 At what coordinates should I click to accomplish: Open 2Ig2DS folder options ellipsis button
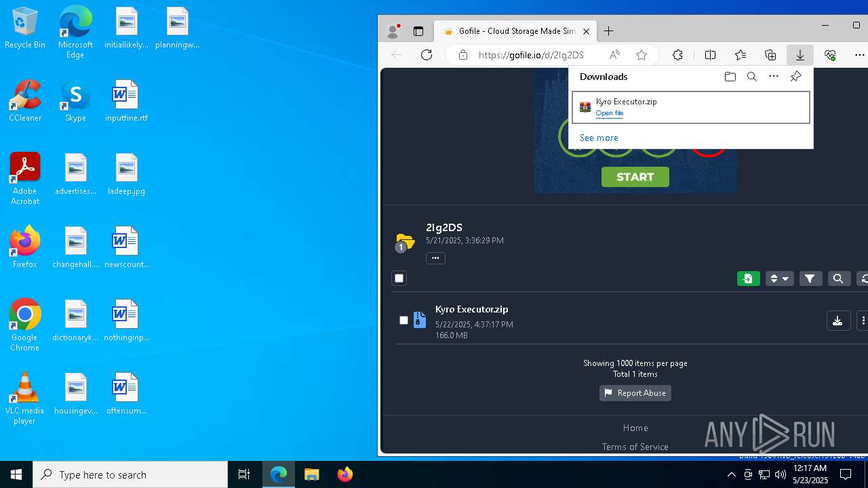[x=435, y=258]
